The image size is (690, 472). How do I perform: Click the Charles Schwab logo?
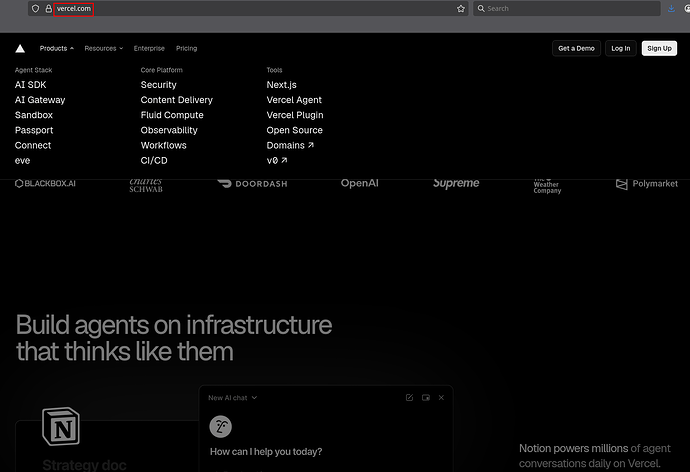tap(146, 186)
